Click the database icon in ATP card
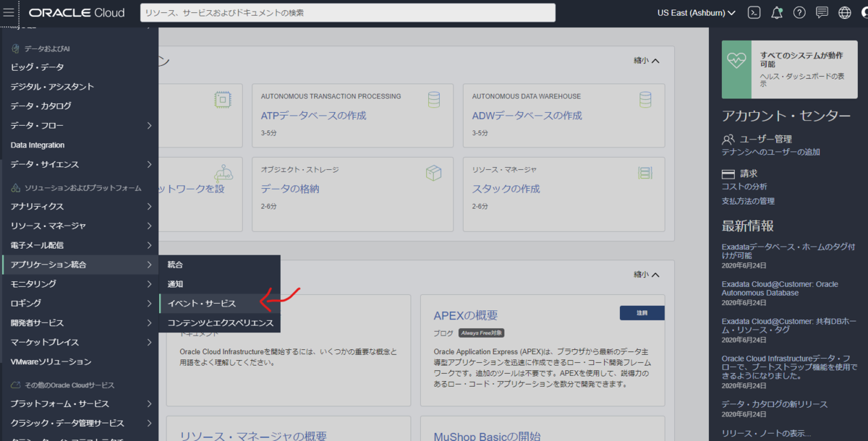Screen dimensions: 868x441 pos(433,99)
